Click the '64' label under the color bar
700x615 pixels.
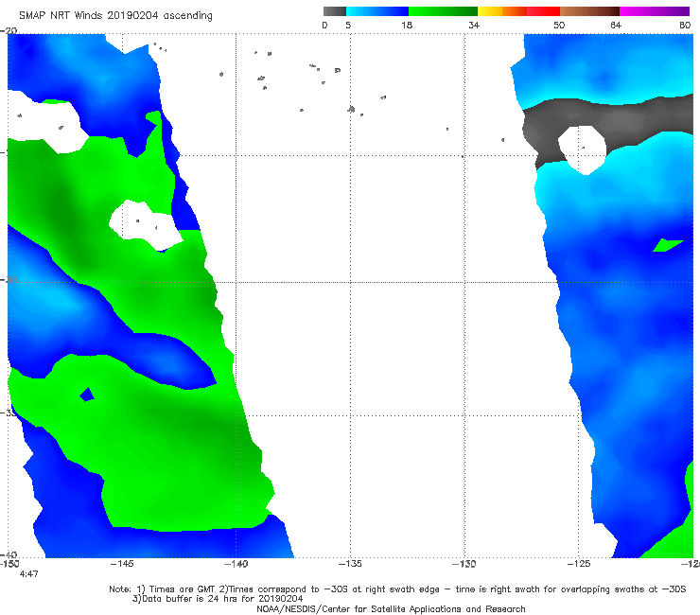616,25
